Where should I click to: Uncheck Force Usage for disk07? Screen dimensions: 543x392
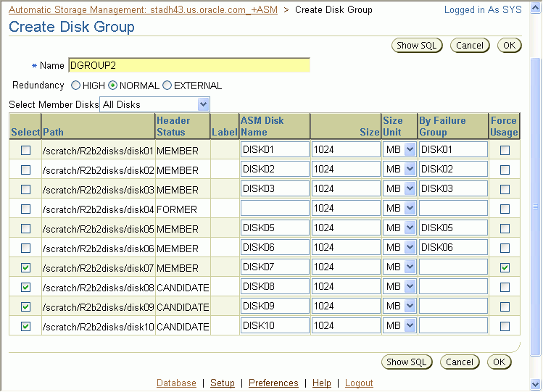click(505, 268)
